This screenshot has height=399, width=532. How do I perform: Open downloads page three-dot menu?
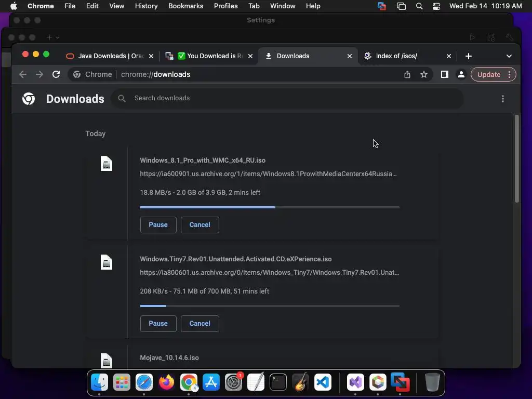(503, 99)
